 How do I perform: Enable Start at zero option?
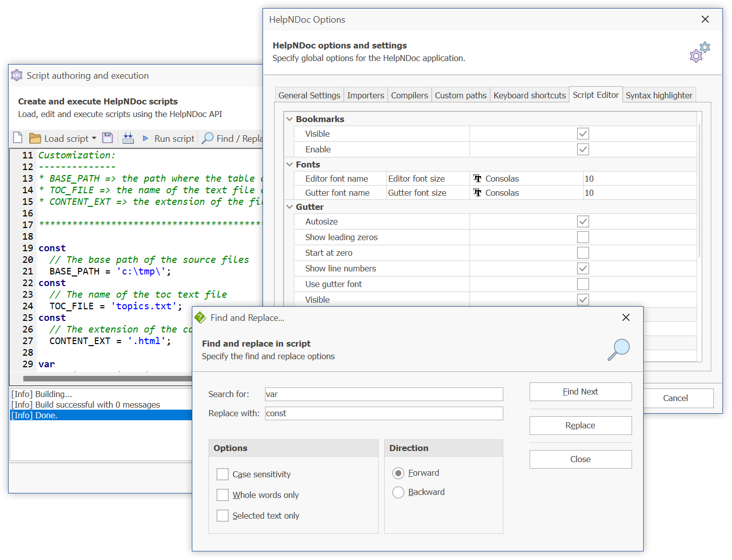(583, 253)
